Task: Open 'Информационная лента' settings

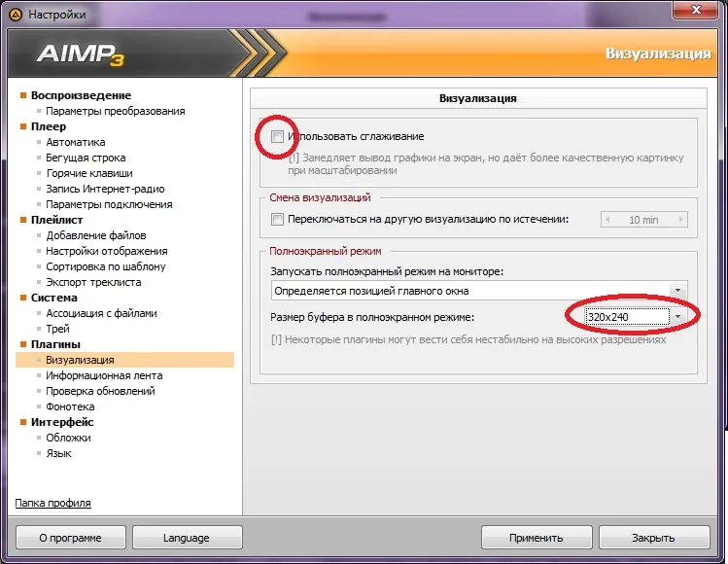Action: (x=104, y=375)
